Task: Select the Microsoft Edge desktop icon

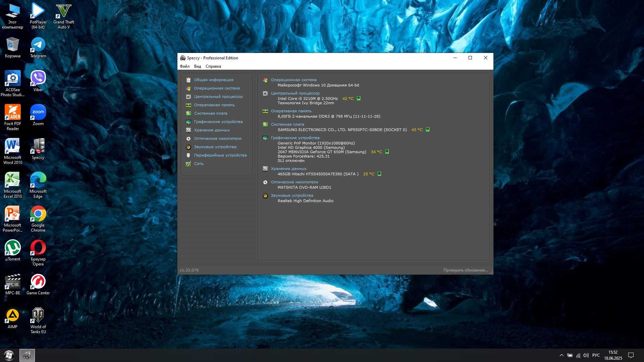Action: tap(38, 185)
